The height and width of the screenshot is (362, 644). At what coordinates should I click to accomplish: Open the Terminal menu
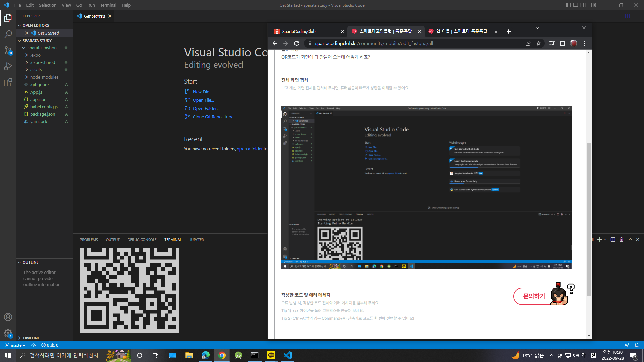tap(108, 5)
